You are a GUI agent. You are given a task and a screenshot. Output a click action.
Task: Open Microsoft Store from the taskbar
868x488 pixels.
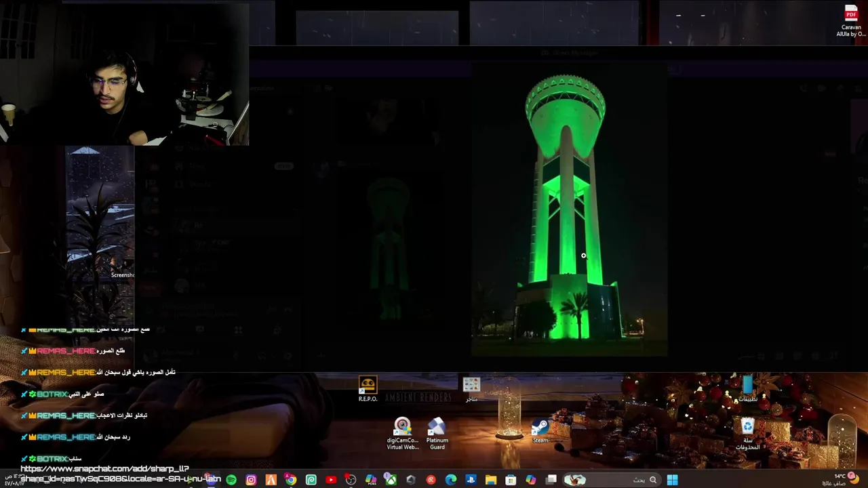click(x=511, y=480)
